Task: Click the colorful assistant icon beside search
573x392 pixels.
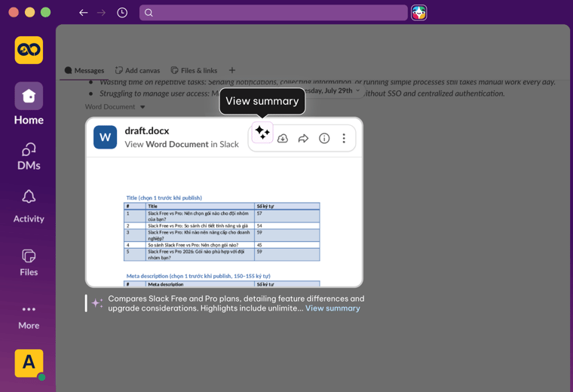Action: coord(418,13)
